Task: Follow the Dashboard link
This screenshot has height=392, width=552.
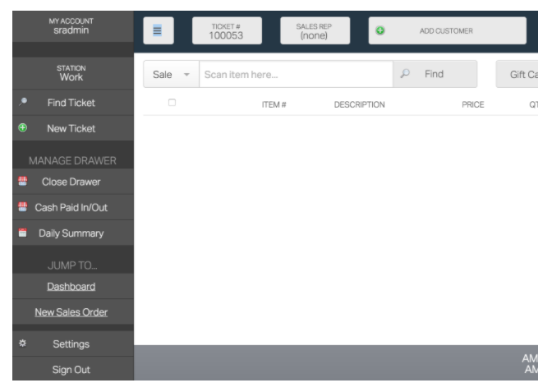Action: coord(71,287)
